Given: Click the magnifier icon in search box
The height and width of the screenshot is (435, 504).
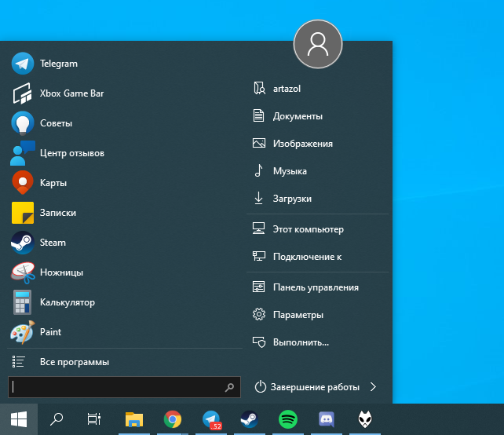Looking at the screenshot, I should pos(229,387).
